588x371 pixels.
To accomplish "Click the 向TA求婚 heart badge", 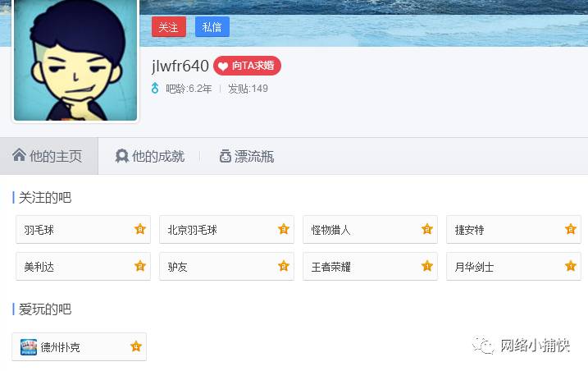I will click(247, 66).
